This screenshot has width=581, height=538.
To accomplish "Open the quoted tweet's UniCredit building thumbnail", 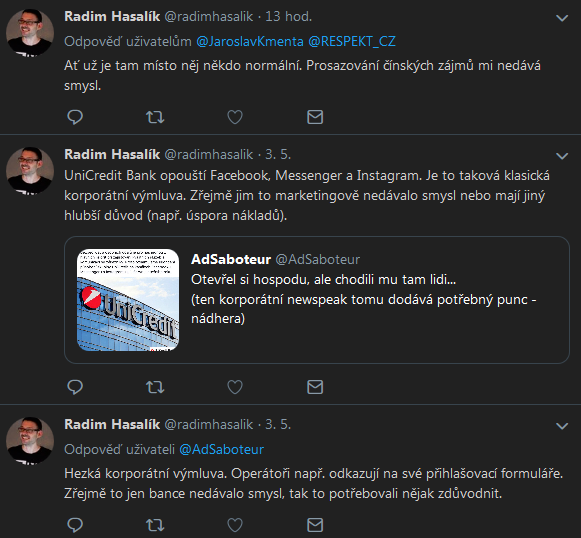I will coord(128,300).
